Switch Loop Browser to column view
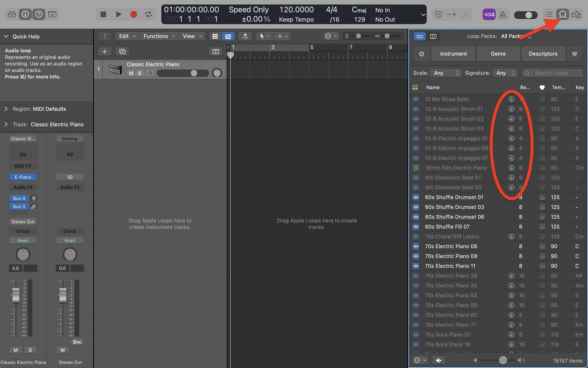 coord(433,36)
